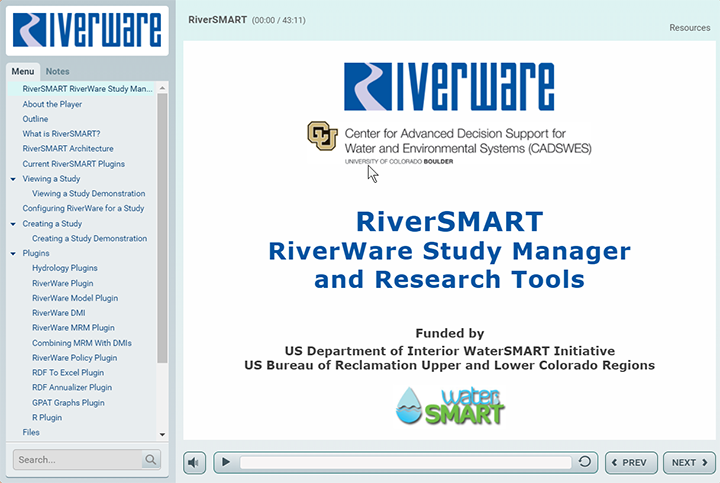Image resolution: width=720 pixels, height=483 pixels.
Task: Open RiverSMART RiverWare Study Man... menu item
Action: coord(87,89)
